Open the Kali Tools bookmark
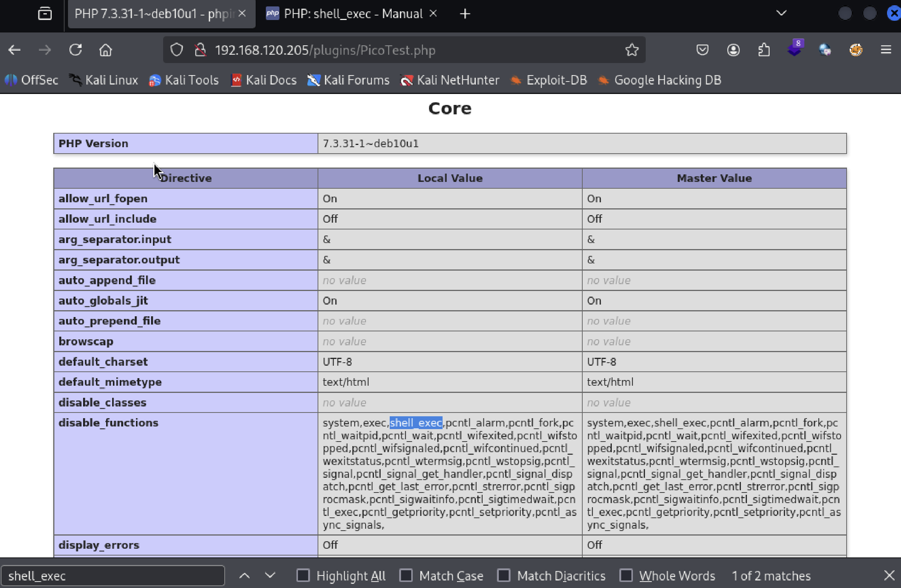901x588 pixels. tap(184, 80)
